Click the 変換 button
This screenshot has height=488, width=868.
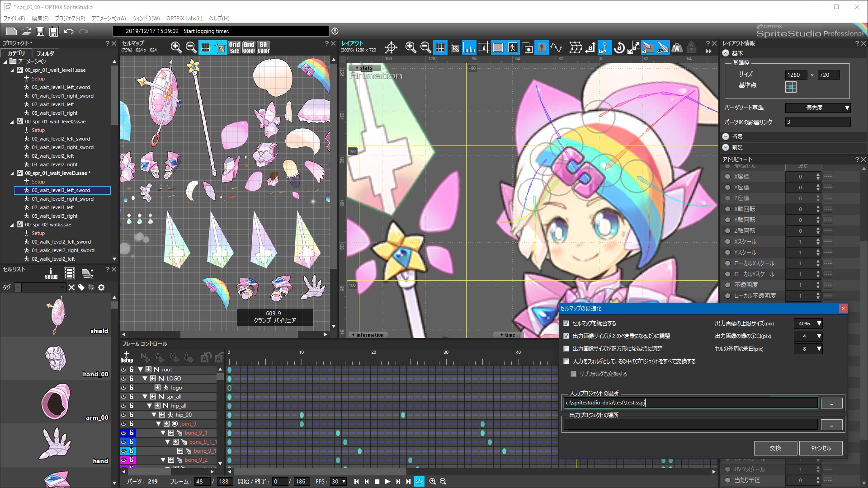[775, 448]
